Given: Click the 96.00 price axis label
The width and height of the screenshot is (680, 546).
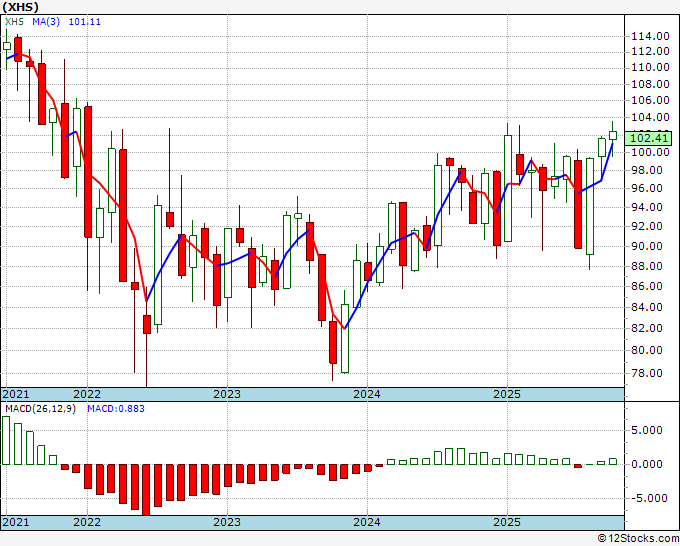Looking at the screenshot, I should [647, 188].
